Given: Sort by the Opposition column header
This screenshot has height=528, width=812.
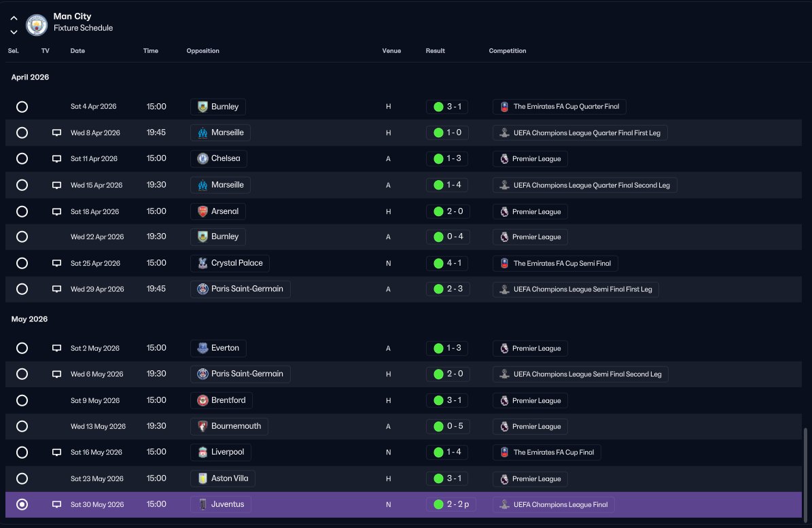Looking at the screenshot, I should tap(203, 51).
